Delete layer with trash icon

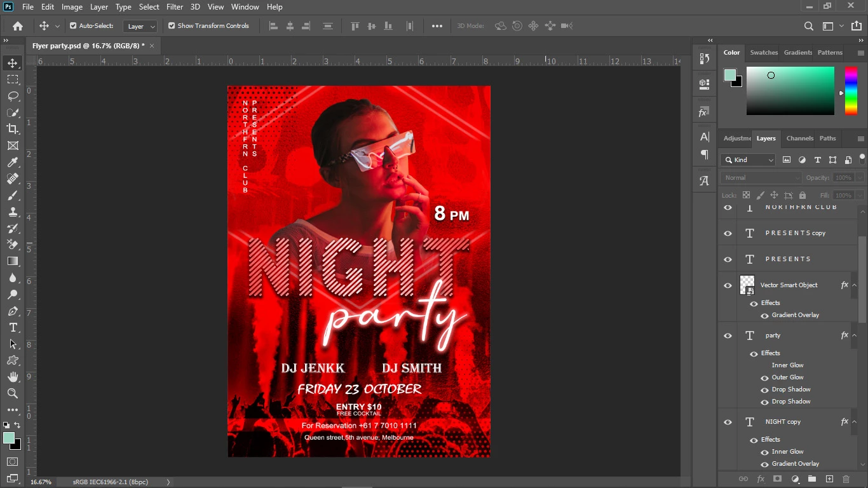(x=846, y=479)
